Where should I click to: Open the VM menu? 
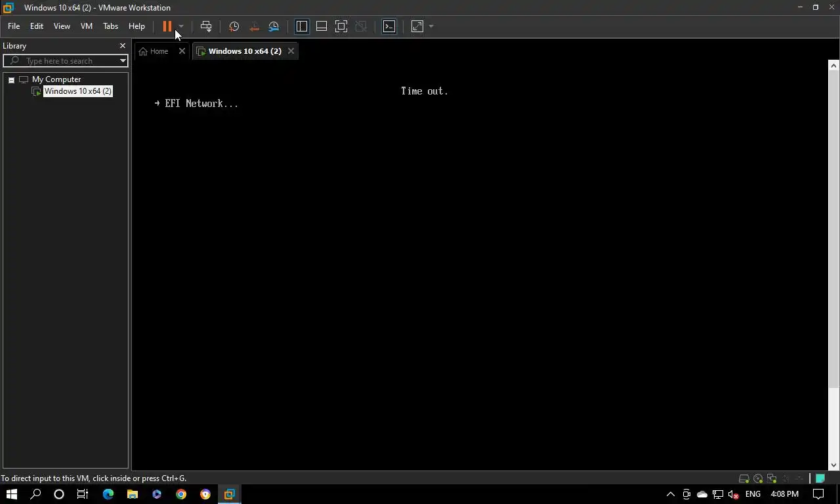tap(87, 26)
